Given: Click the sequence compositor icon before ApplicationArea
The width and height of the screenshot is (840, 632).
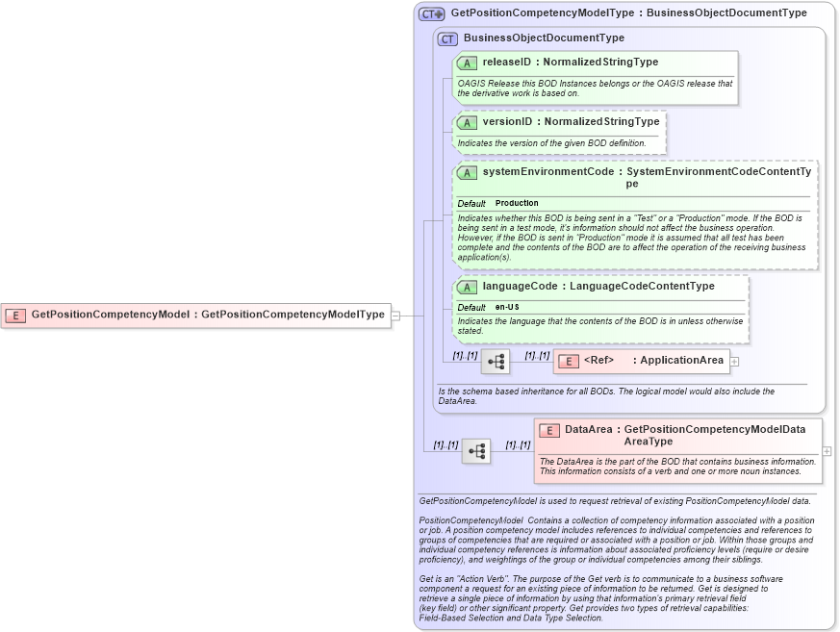Looking at the screenshot, I should click(496, 362).
